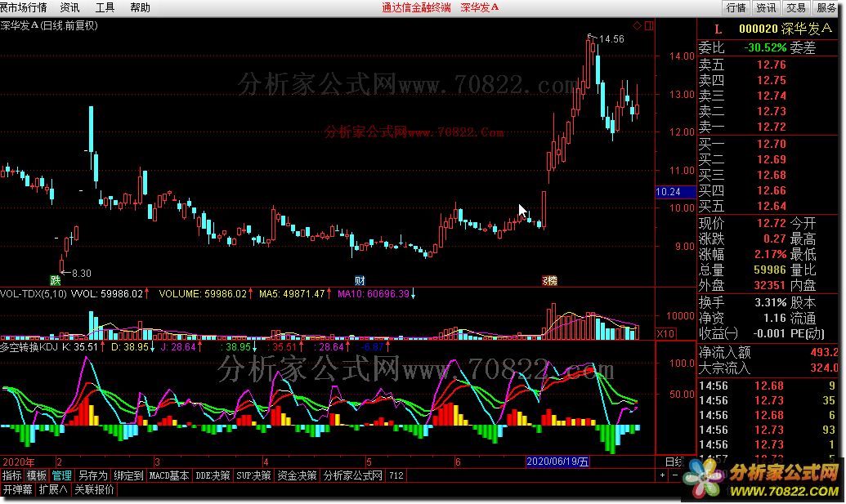Click the 买三 12.68 order row
Image resolution: width=846 pixels, height=504 pixels.
pos(769,175)
